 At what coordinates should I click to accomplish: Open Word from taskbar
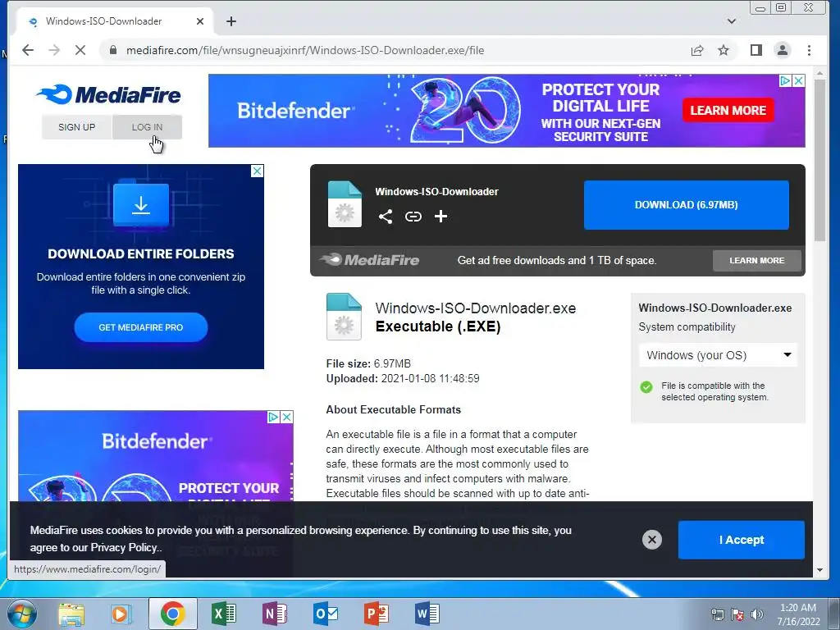click(x=427, y=614)
